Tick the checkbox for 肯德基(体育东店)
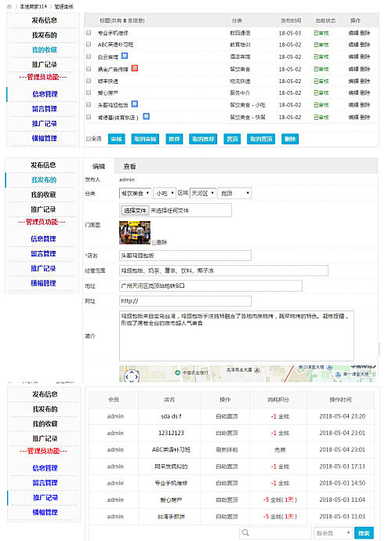 pyautogui.click(x=89, y=117)
